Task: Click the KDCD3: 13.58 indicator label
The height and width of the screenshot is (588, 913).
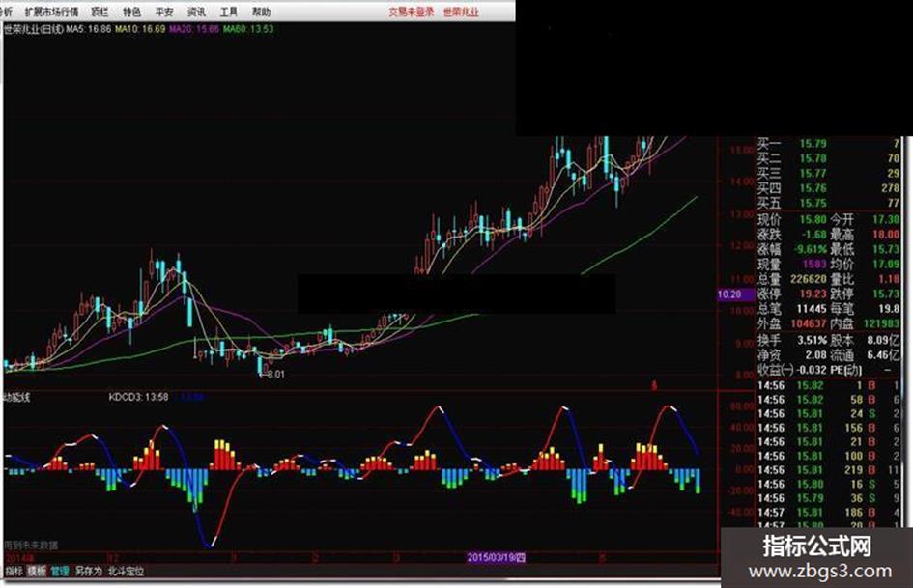Action: pos(138,397)
